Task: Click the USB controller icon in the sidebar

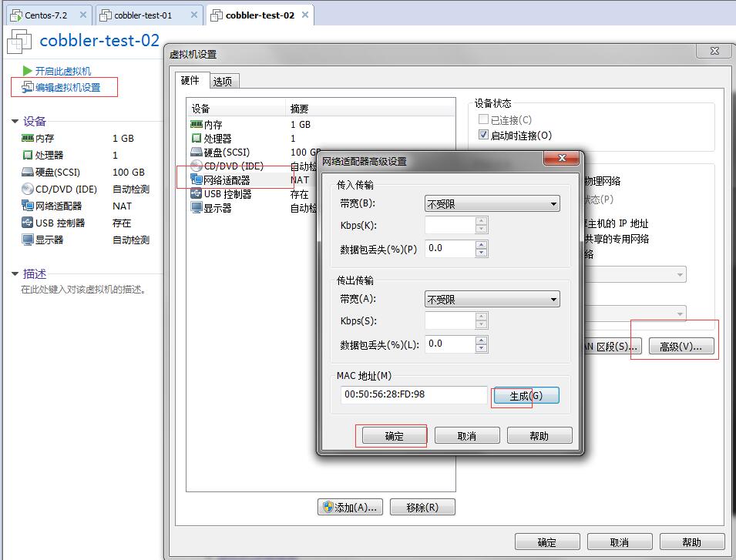Action: point(27,223)
